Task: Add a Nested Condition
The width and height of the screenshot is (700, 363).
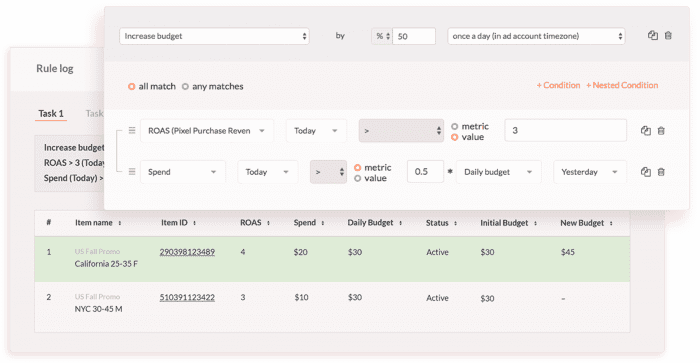Action: 622,85
